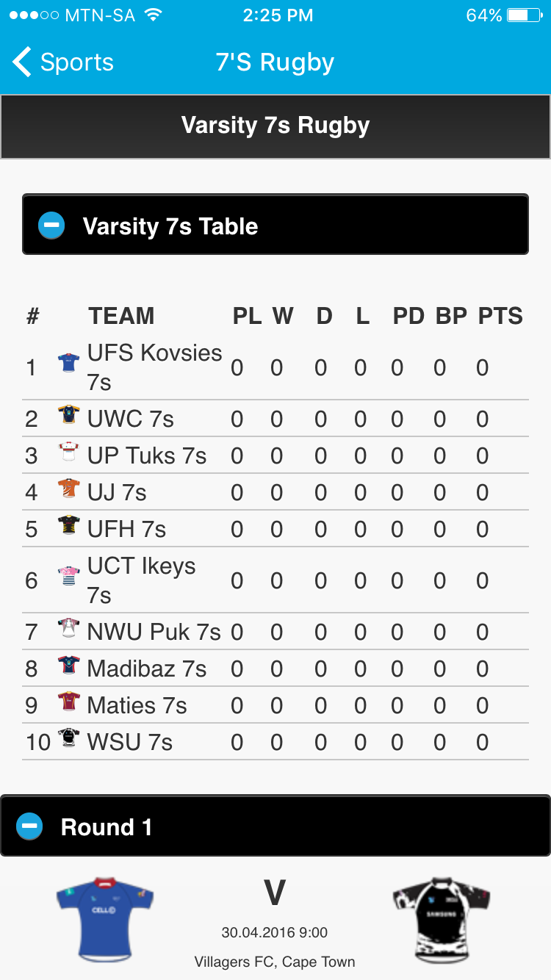Tap the UWC 7s jersey icon
551x980 pixels.
click(x=68, y=416)
